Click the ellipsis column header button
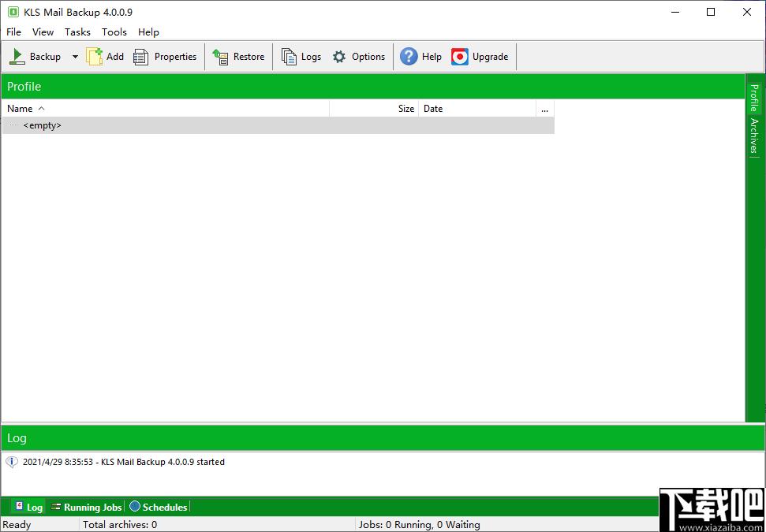Screen dimensions: 766x532 [x=544, y=108]
